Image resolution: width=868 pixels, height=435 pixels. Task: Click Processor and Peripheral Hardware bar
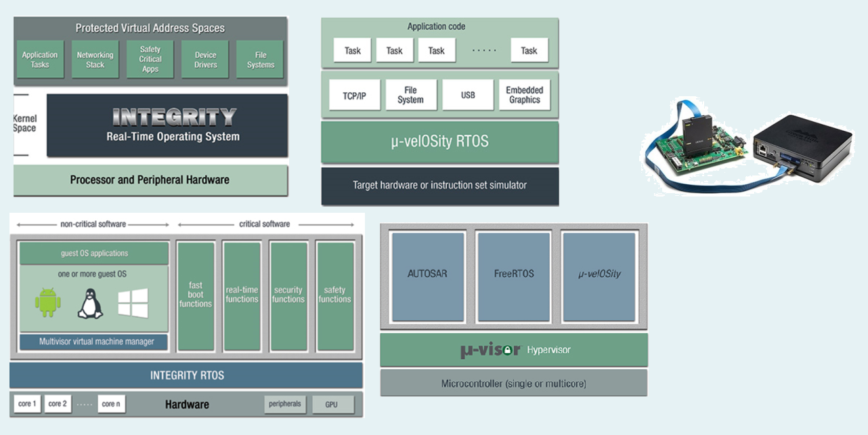150,180
